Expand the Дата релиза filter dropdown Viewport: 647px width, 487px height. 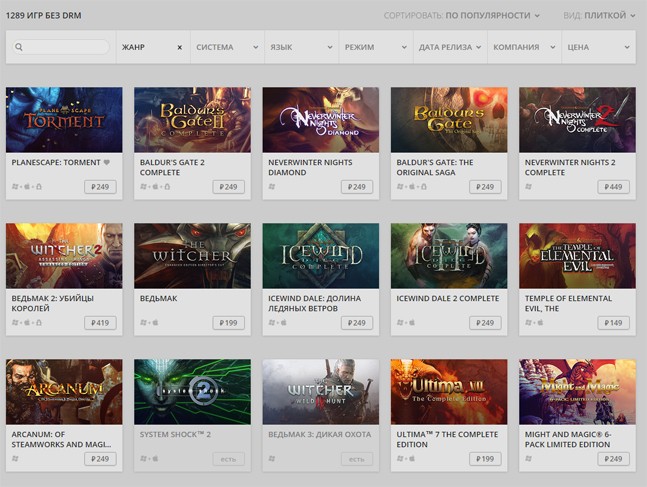click(450, 47)
